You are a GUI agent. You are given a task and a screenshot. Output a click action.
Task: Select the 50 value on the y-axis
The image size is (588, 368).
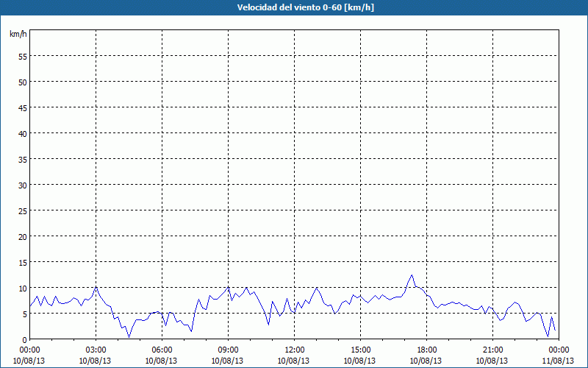[23, 82]
